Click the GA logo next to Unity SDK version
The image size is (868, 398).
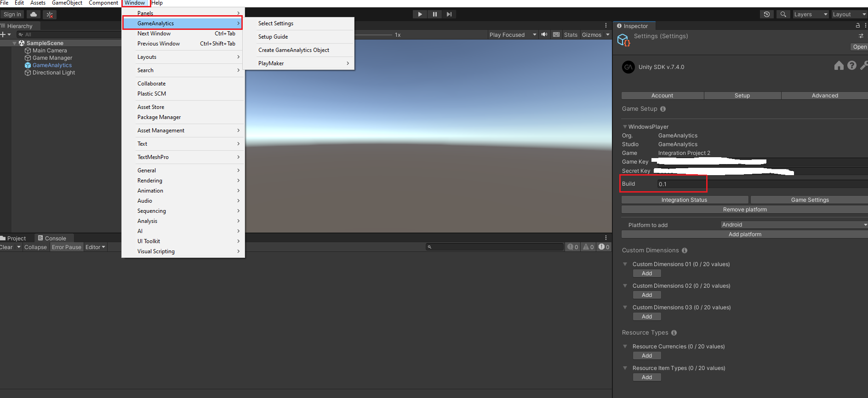pos(628,67)
